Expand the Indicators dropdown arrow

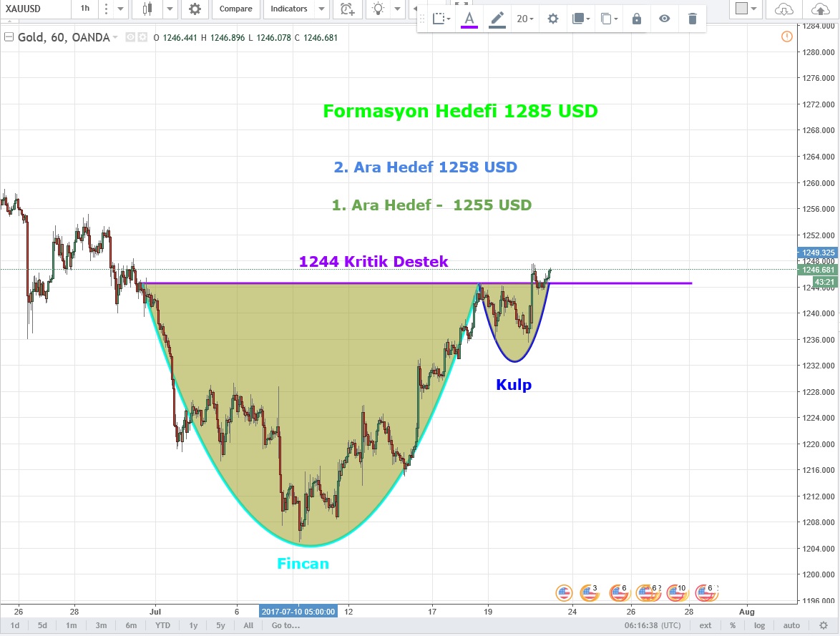[321, 9]
